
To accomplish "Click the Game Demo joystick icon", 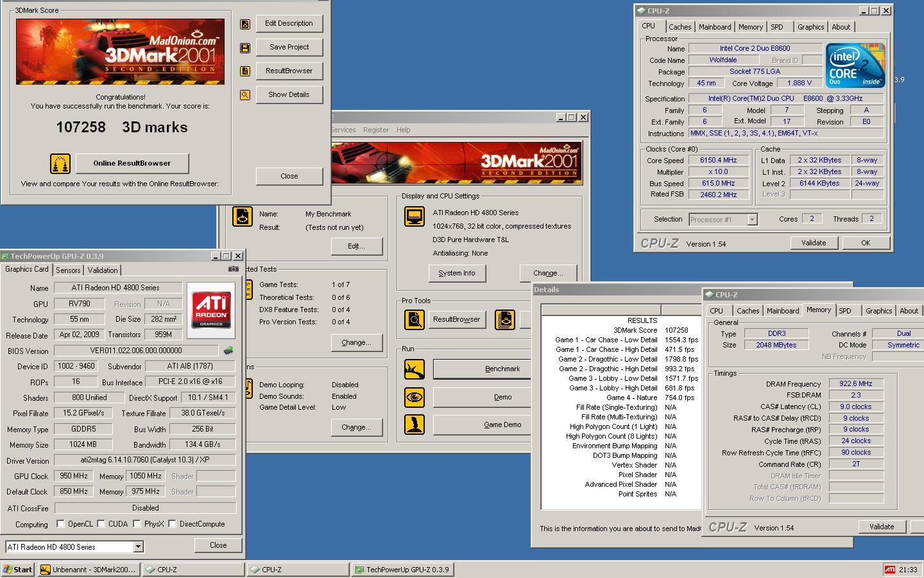I will [414, 425].
